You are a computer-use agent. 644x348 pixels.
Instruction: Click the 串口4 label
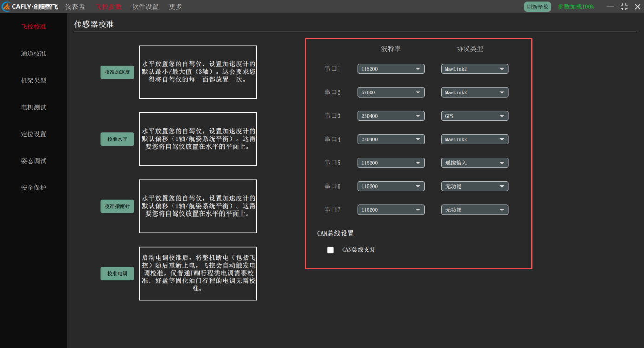[332, 139]
